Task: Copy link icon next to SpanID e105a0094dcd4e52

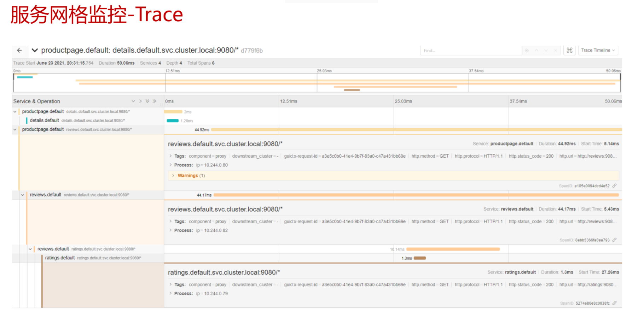Action: (x=615, y=186)
